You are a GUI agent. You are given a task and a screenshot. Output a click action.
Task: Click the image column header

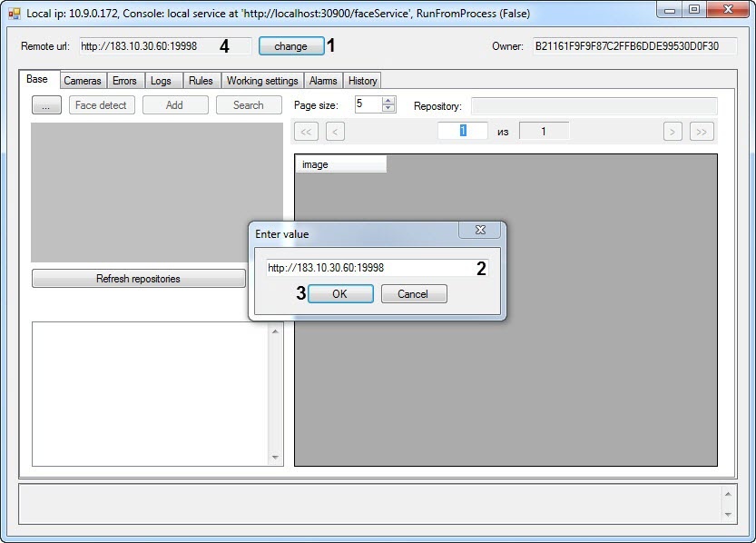[340, 164]
